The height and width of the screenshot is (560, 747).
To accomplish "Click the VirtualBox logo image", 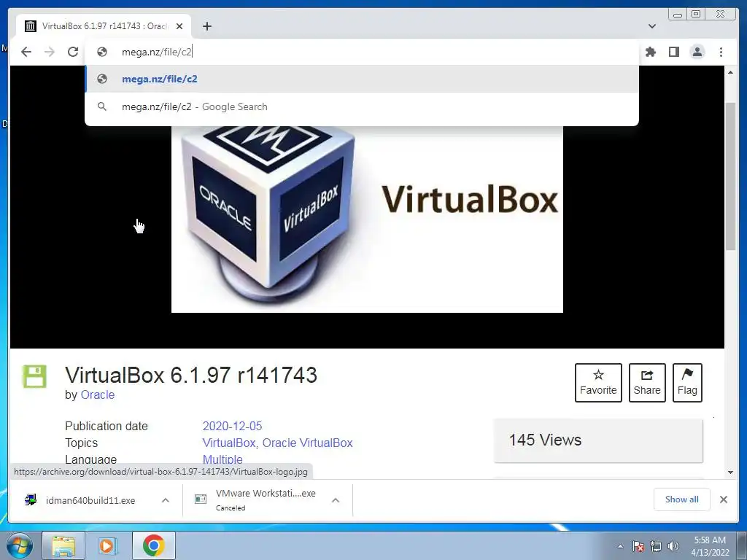I will (x=367, y=219).
